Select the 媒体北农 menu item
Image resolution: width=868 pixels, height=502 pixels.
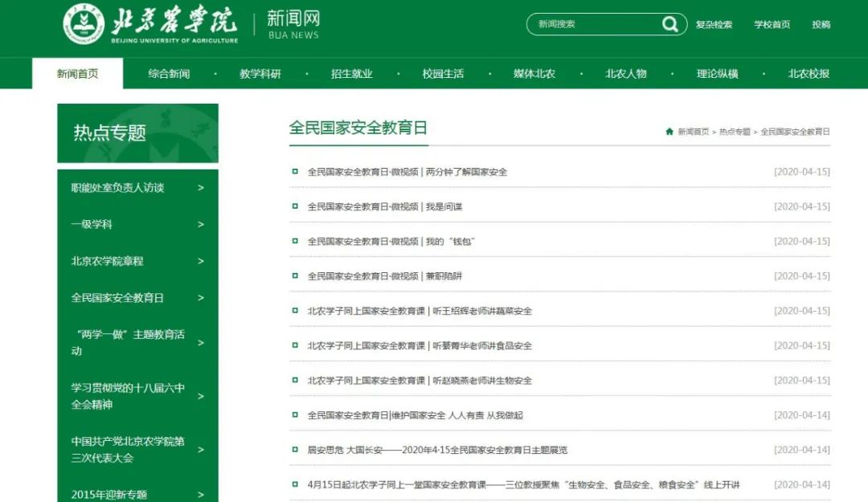click(x=534, y=74)
